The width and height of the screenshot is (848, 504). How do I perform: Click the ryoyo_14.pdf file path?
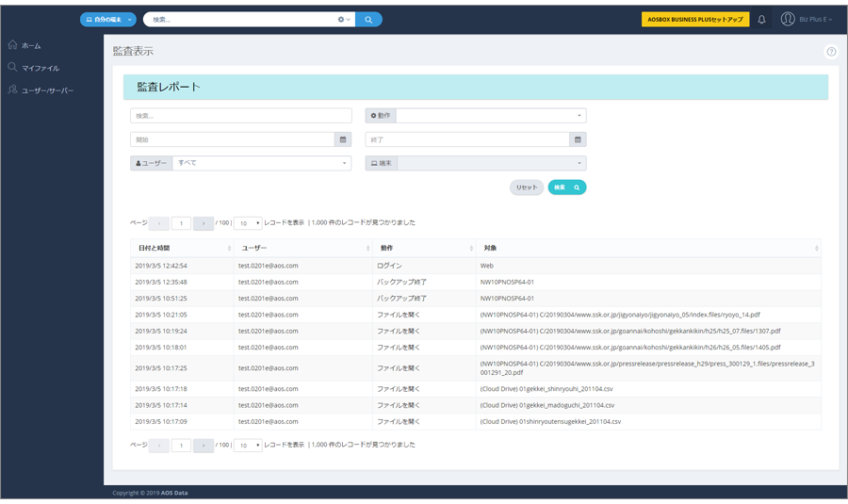point(620,315)
